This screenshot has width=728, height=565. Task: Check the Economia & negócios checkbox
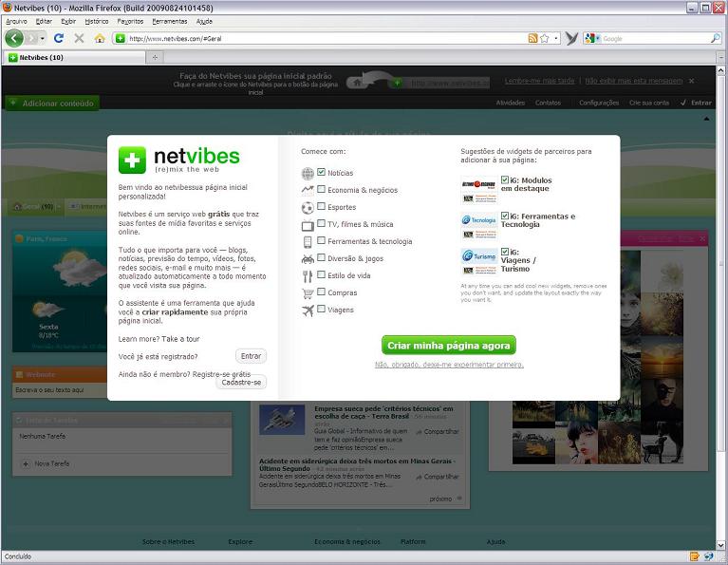[x=321, y=189]
